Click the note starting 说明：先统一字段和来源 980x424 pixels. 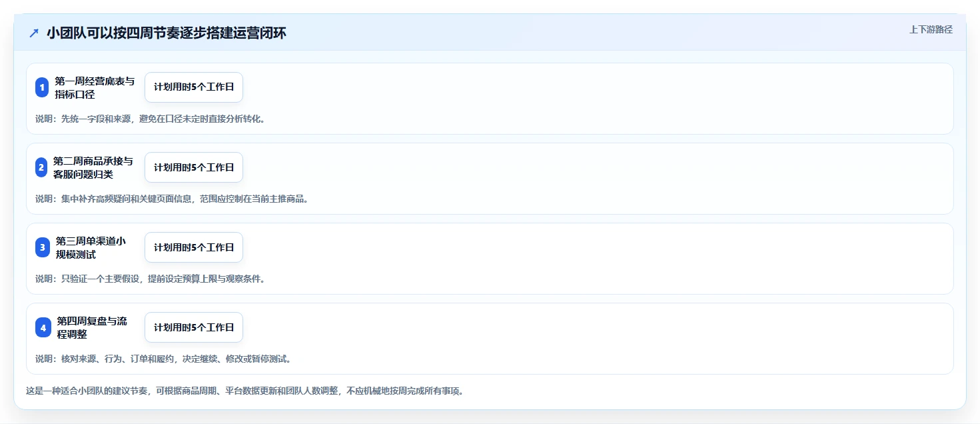[150, 119]
